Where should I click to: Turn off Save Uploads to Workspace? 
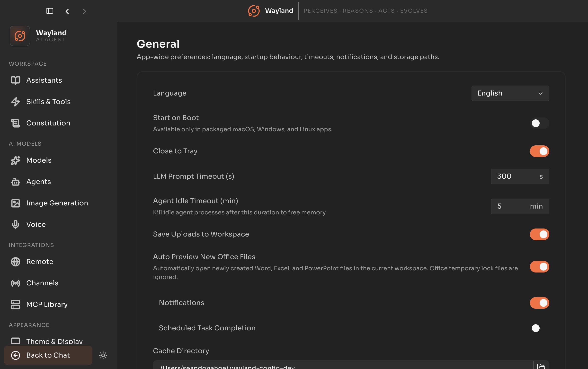539,234
